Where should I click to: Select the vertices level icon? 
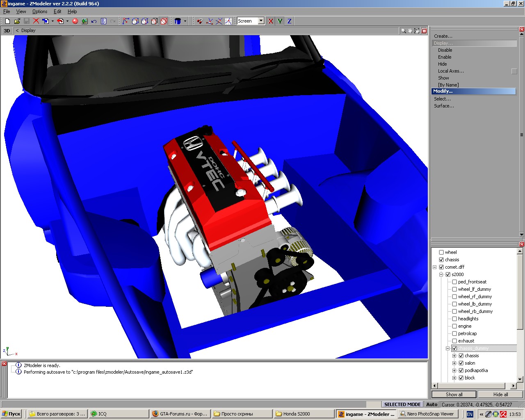[126, 21]
